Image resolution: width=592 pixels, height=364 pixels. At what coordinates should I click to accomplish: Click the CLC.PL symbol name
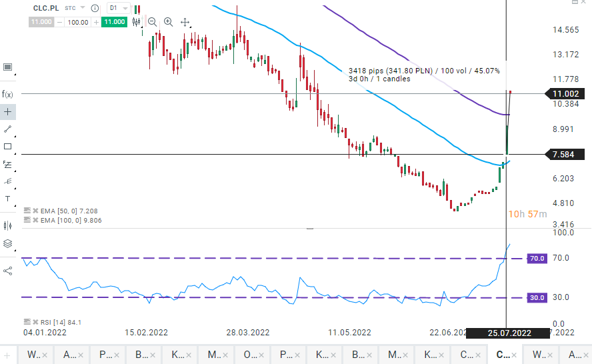click(46, 8)
